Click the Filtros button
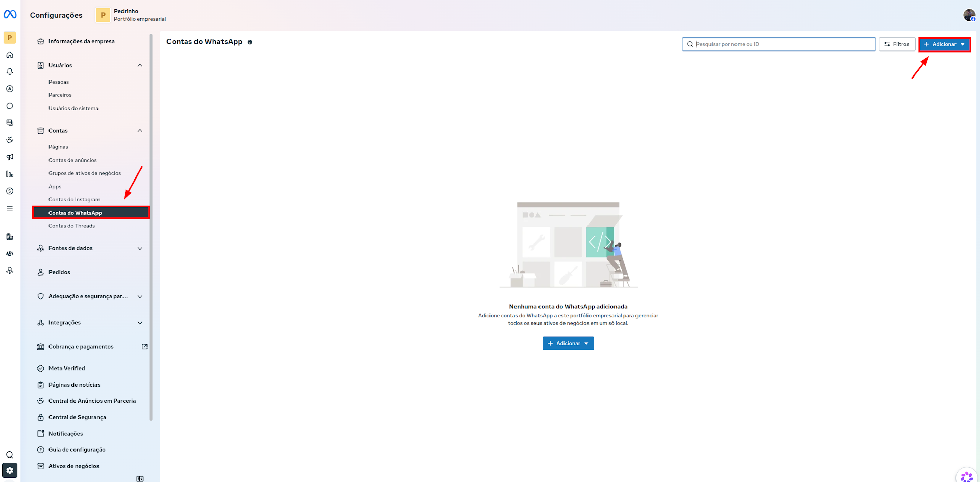 897,44
